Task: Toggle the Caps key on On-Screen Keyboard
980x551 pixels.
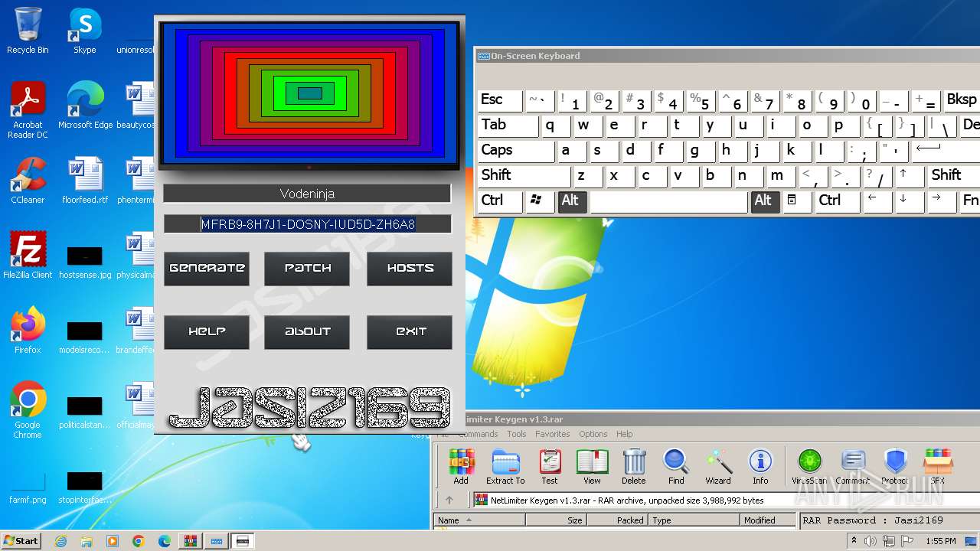Action: point(517,151)
